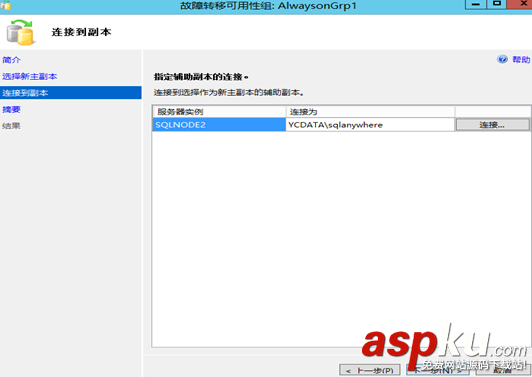
Task: Click the blue help icon
Action: (x=502, y=59)
